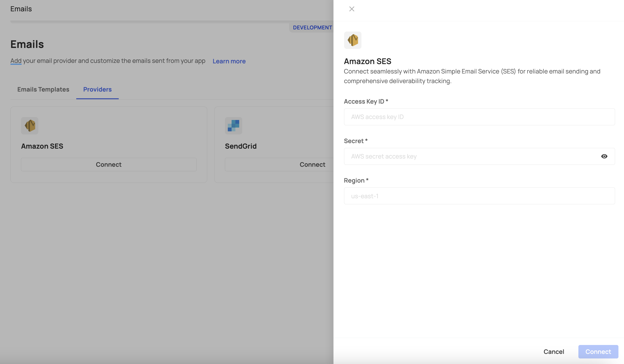
Task: Click the SendGrid card title
Action: coord(240,146)
